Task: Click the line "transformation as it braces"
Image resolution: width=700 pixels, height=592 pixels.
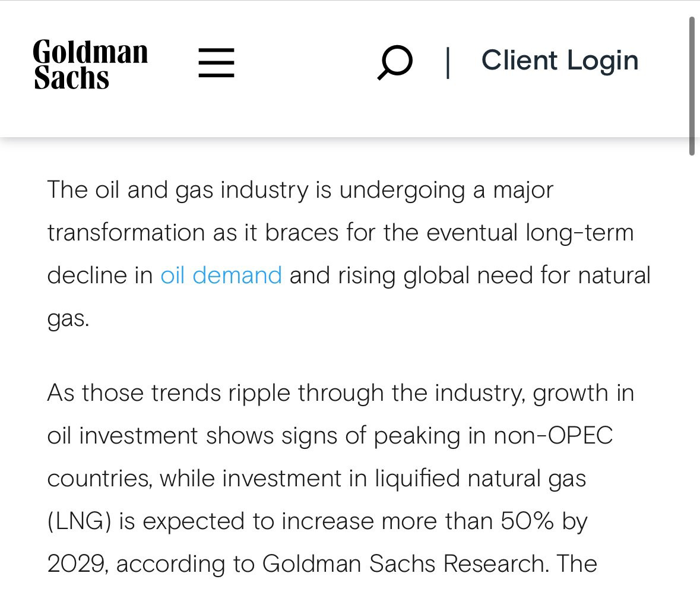Action: pos(340,233)
